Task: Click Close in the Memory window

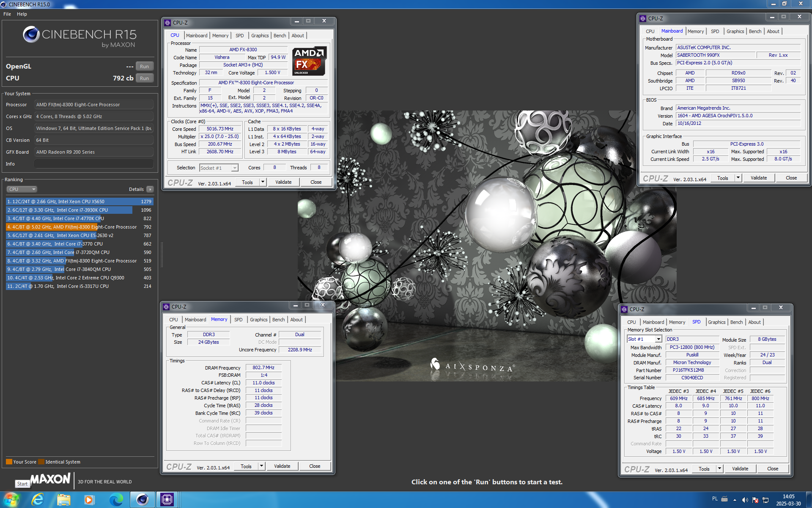Action: tap(315, 467)
